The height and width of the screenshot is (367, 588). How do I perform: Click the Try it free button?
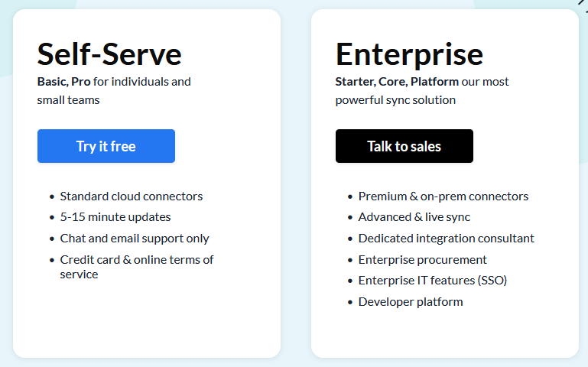click(106, 146)
